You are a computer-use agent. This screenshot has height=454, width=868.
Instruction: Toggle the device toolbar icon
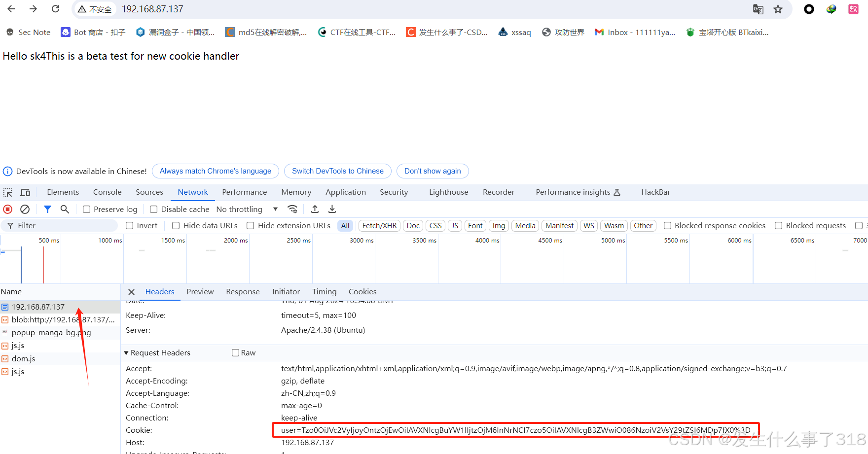(x=25, y=192)
